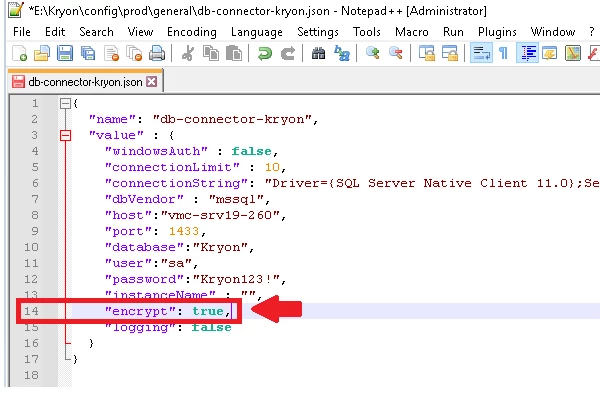Click the "connectionString" key
Screen dimensions: 611x397
177,183
